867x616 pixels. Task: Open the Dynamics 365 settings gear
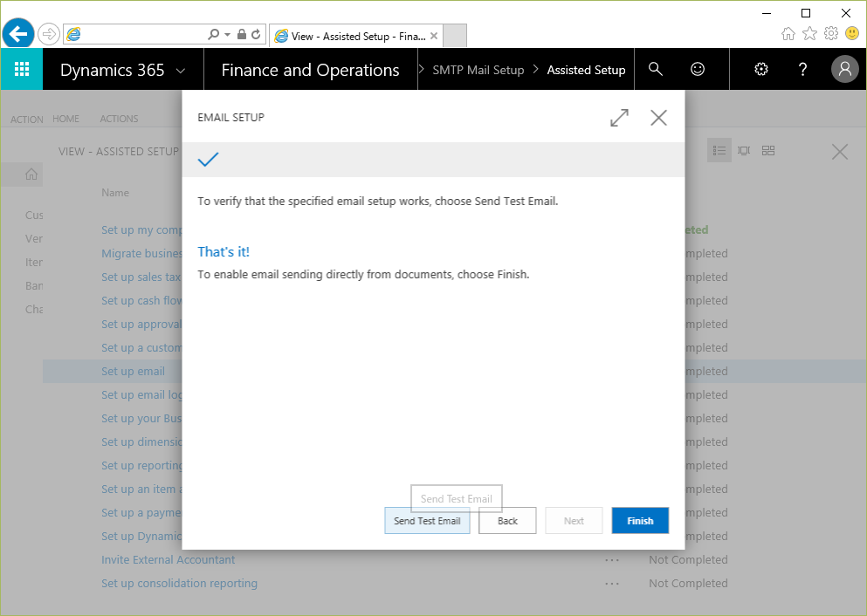[x=761, y=69]
